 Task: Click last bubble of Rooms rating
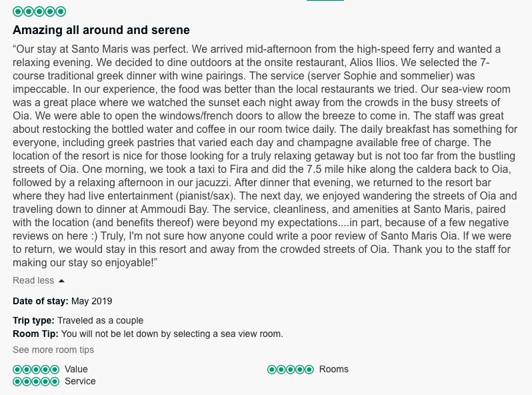point(309,369)
